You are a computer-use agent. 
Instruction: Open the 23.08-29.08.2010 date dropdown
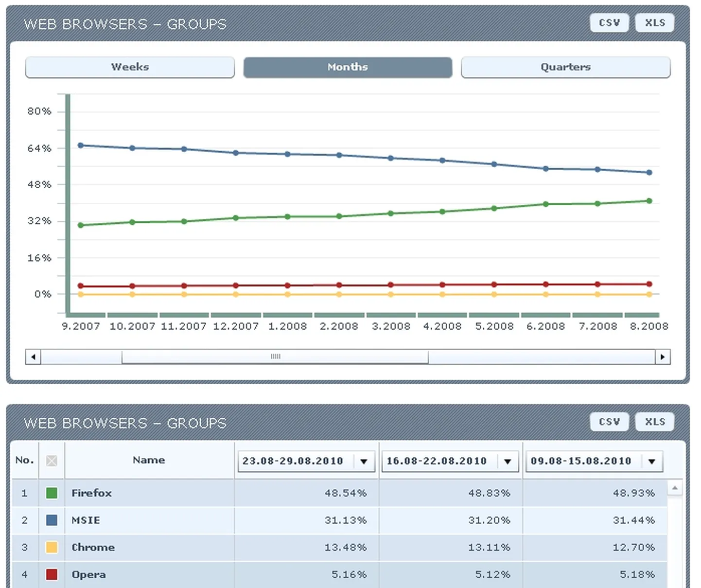pyautogui.click(x=364, y=462)
